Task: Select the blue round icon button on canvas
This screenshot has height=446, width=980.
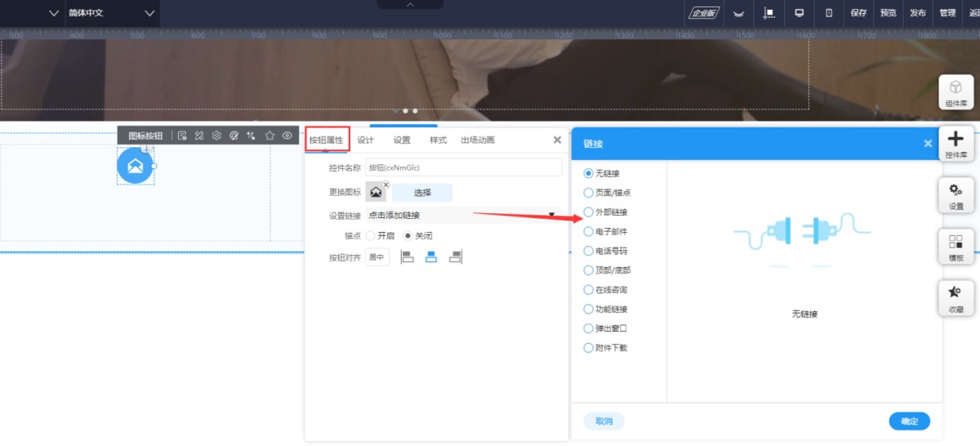Action: click(136, 166)
